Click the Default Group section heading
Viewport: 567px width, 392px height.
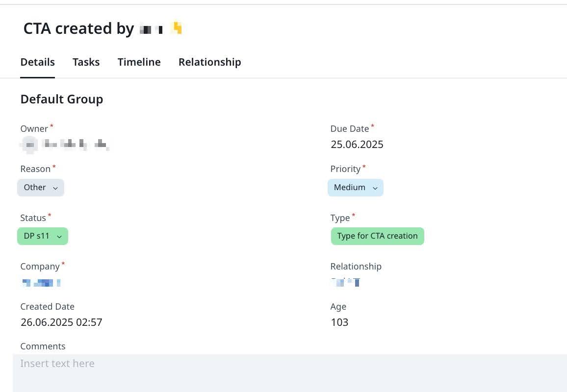[x=61, y=99]
